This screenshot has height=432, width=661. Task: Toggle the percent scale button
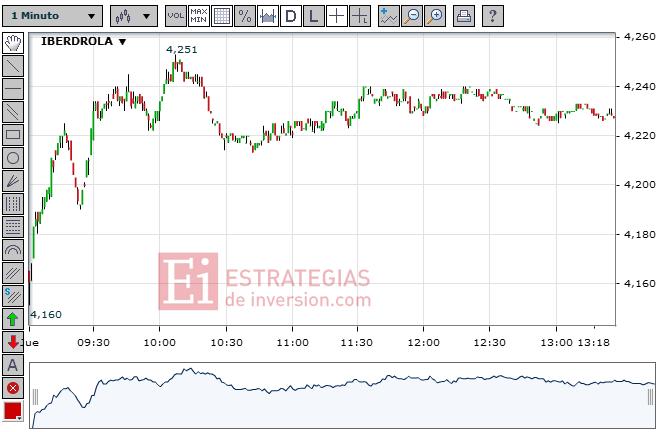(245, 16)
